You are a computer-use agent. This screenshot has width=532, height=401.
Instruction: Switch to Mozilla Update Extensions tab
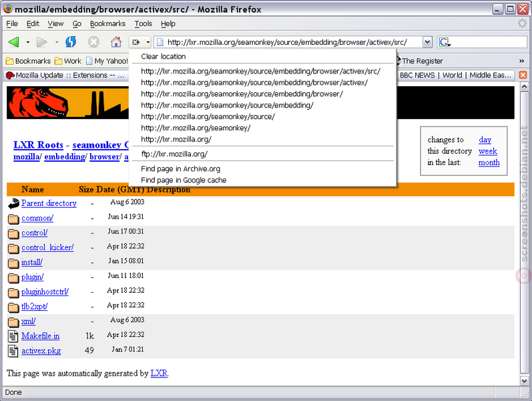(x=67, y=75)
